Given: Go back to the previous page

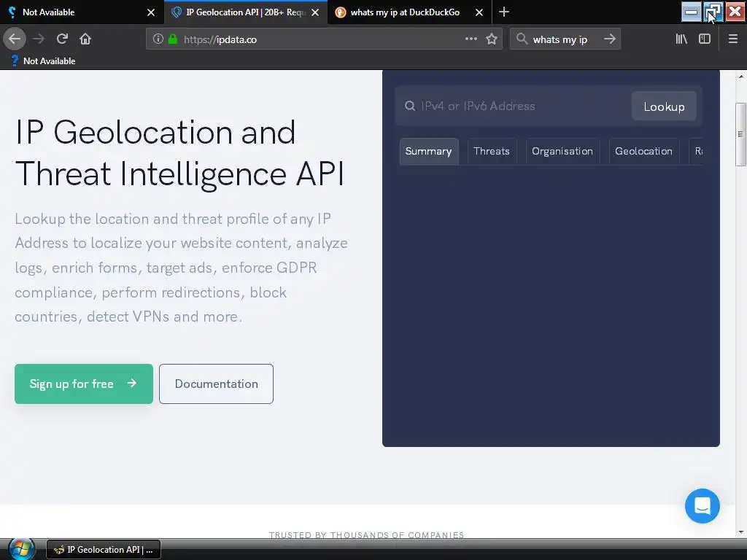Looking at the screenshot, I should tap(15, 39).
